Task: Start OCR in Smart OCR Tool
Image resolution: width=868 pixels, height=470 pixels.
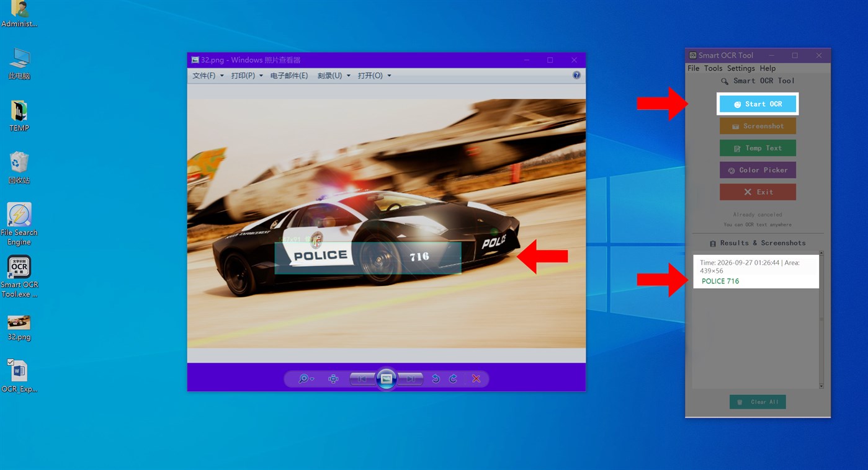Action: click(758, 104)
